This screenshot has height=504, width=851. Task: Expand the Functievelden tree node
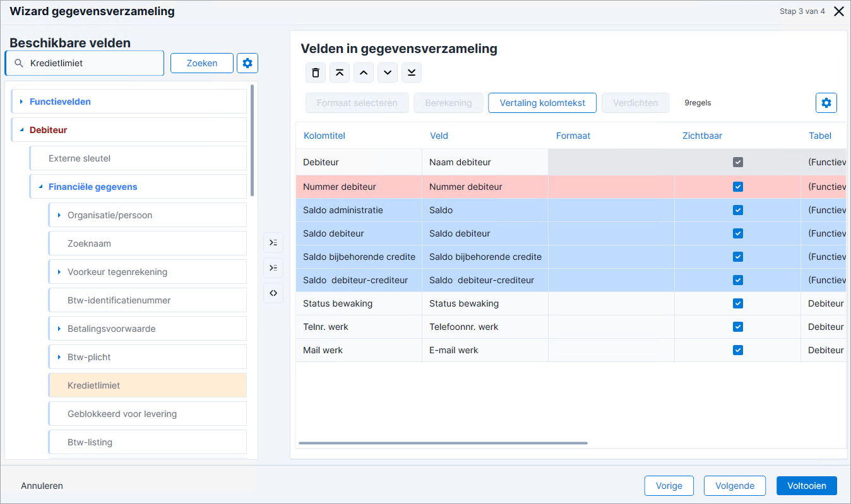click(21, 102)
